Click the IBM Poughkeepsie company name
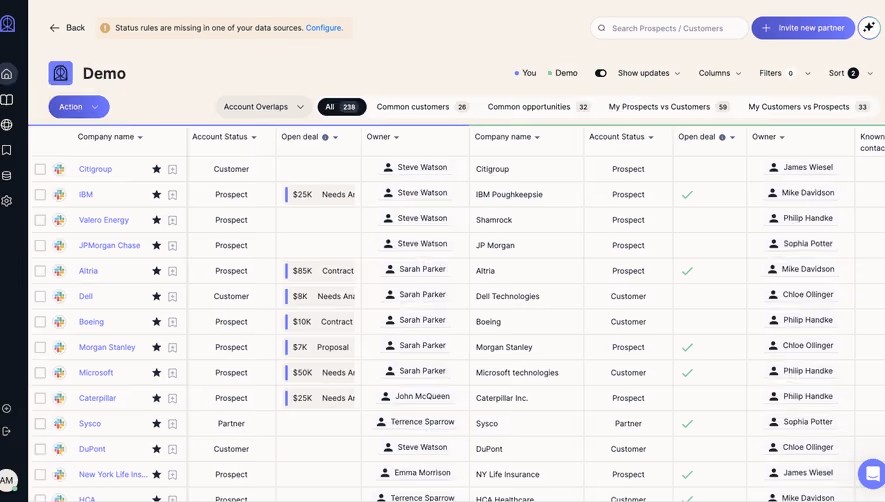 point(509,194)
